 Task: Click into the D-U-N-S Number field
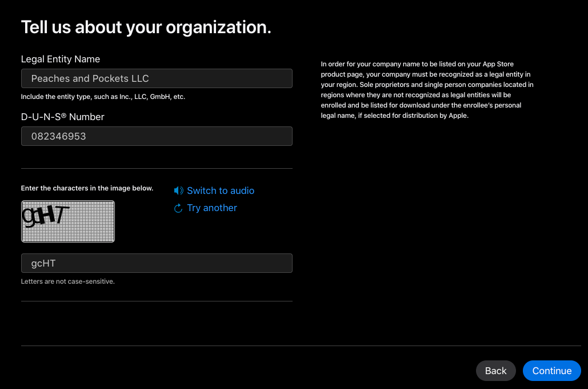click(157, 136)
